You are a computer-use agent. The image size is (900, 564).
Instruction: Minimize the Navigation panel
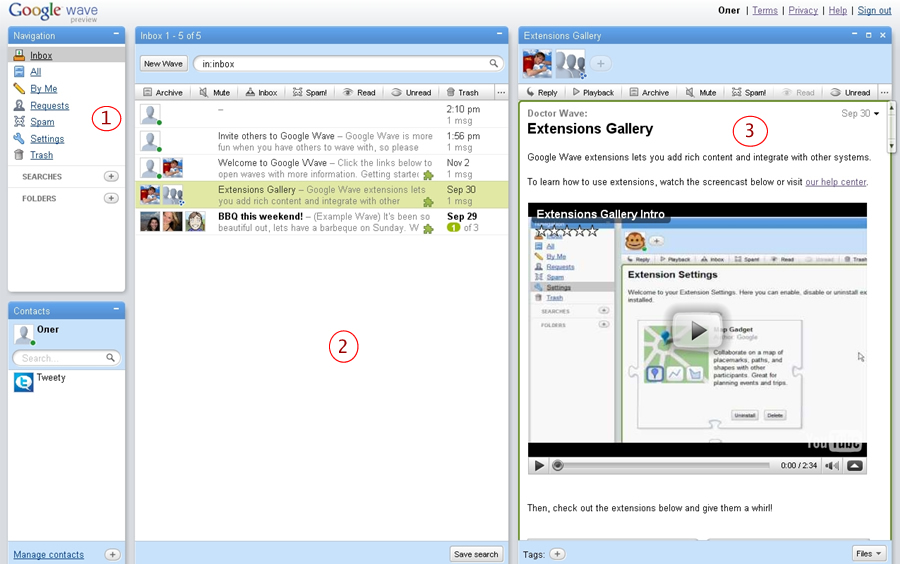pyautogui.click(x=116, y=34)
